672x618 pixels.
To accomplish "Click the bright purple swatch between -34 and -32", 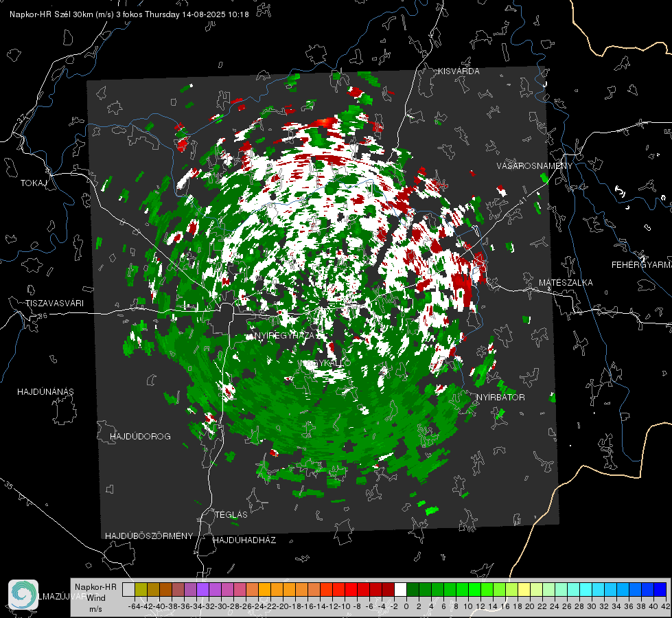I will (202, 589).
